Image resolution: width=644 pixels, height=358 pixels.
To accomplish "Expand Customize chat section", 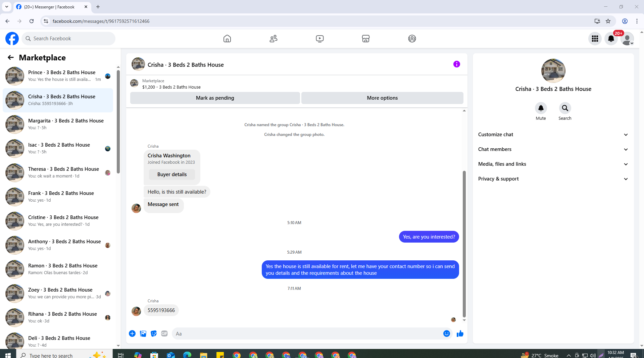I will [x=553, y=135].
